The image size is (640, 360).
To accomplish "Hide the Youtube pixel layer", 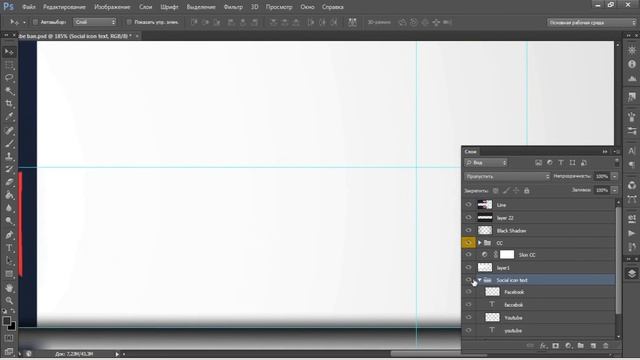I will [469, 318].
